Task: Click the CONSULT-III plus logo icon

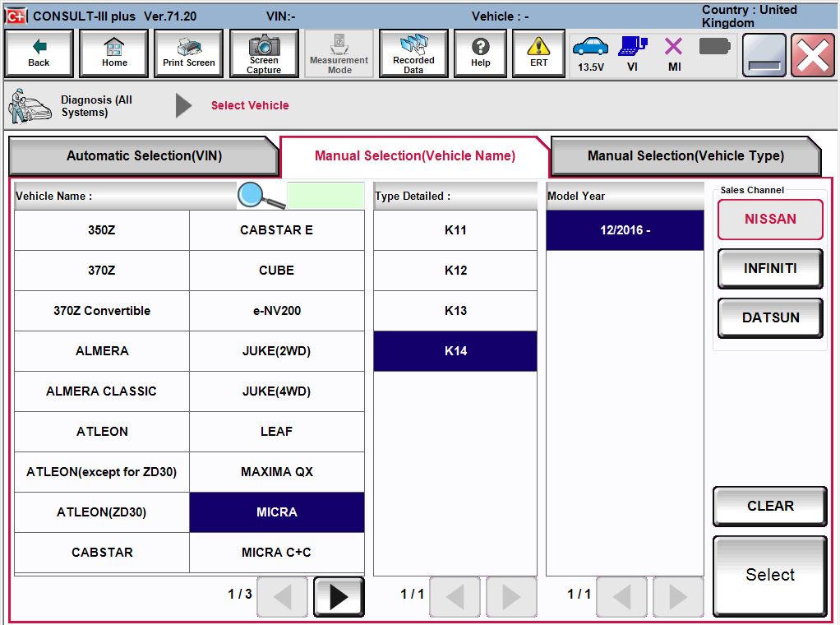Action: [16, 16]
